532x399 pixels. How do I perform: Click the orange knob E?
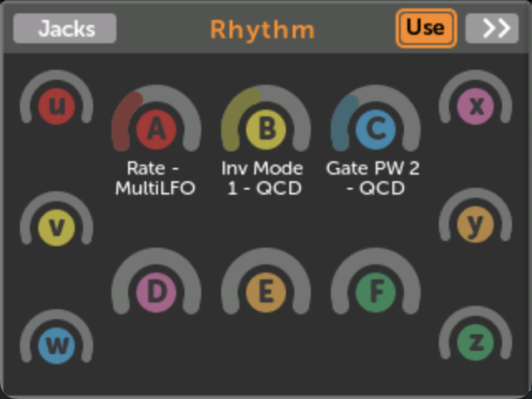point(266,293)
